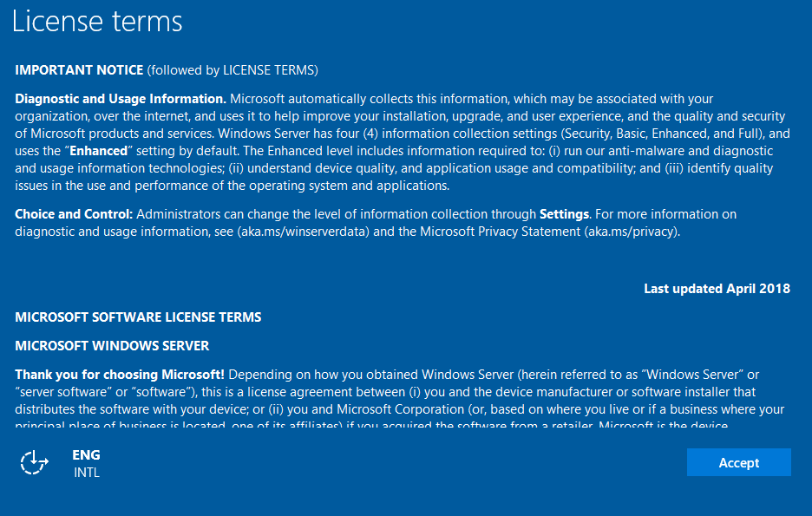The width and height of the screenshot is (812, 516).
Task: Click the License terms heading
Action: tap(97, 22)
